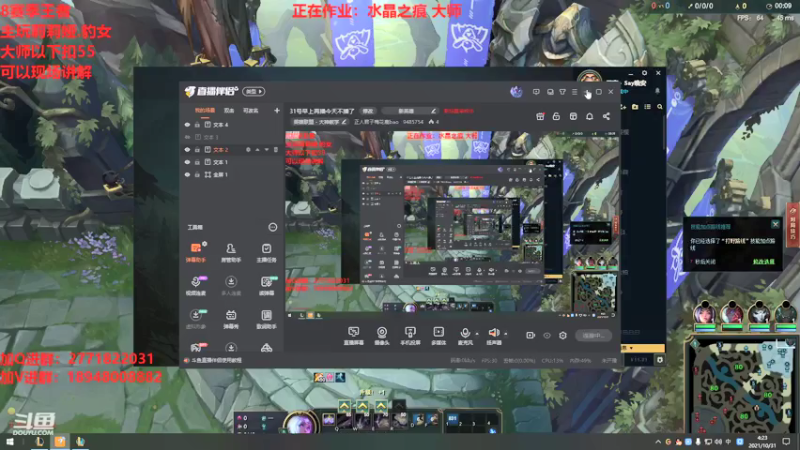Viewport: 800px width, 450px height.
Task: Open the record video icon
Action: pos(531,335)
